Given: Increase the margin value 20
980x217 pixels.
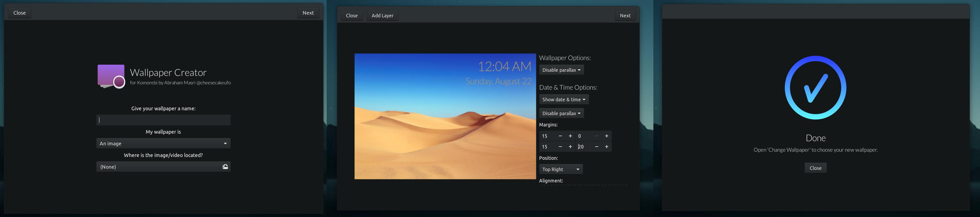Looking at the screenshot, I should (x=606, y=147).
